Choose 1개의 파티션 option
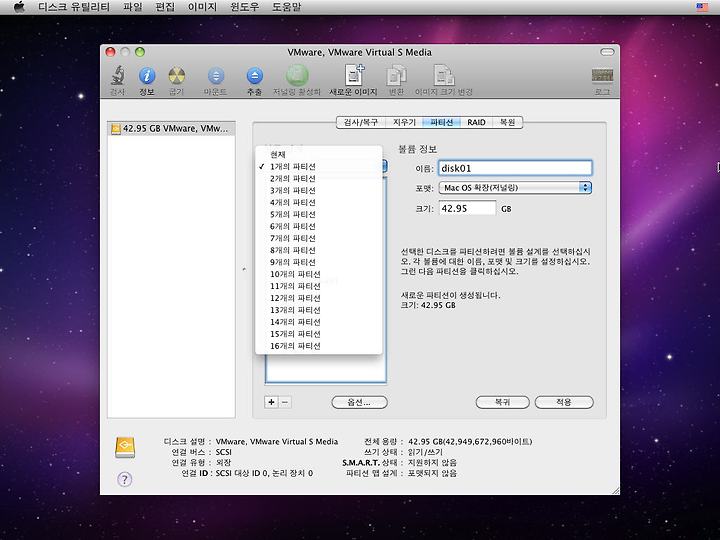The width and height of the screenshot is (720, 540). (x=319, y=166)
